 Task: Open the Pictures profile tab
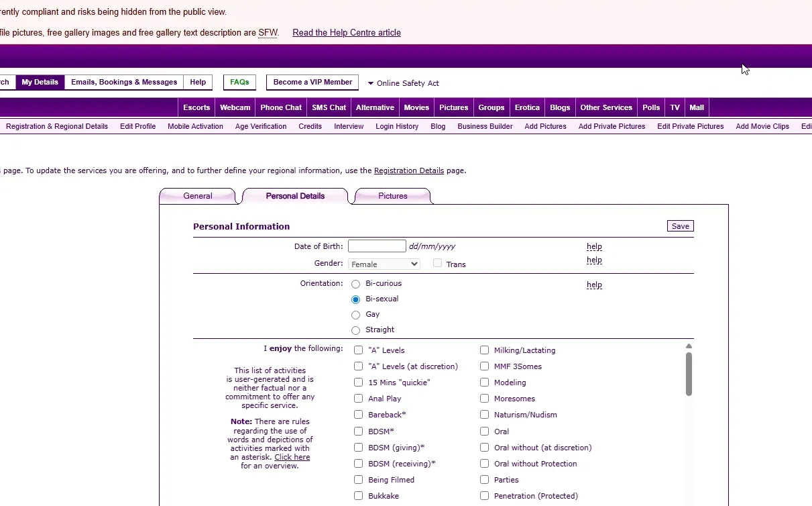[393, 196]
